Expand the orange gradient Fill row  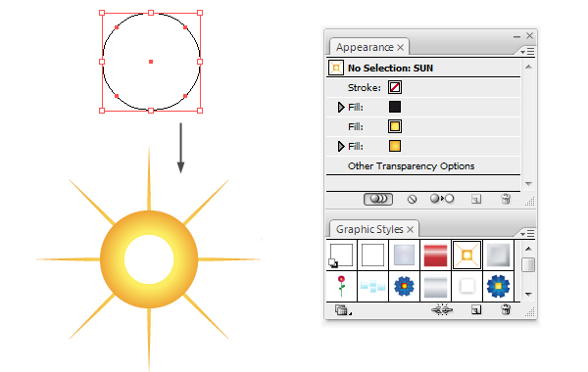340,146
